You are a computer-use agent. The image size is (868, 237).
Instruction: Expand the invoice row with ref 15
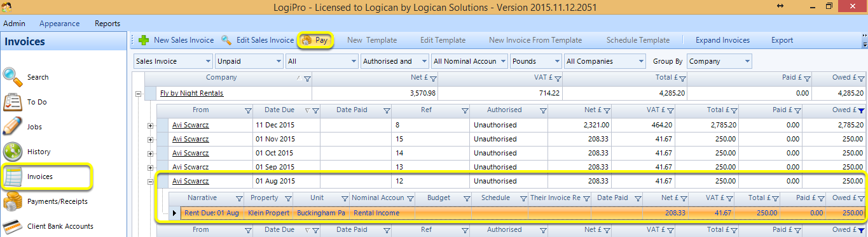151,139
